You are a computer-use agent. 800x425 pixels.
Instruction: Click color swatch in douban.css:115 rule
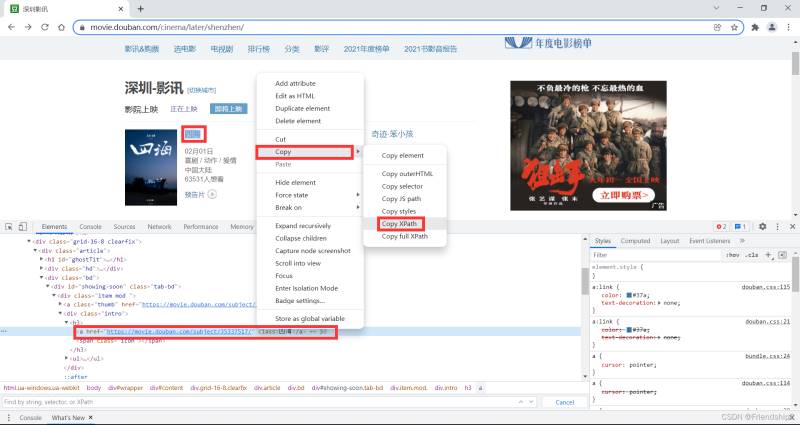click(629, 295)
